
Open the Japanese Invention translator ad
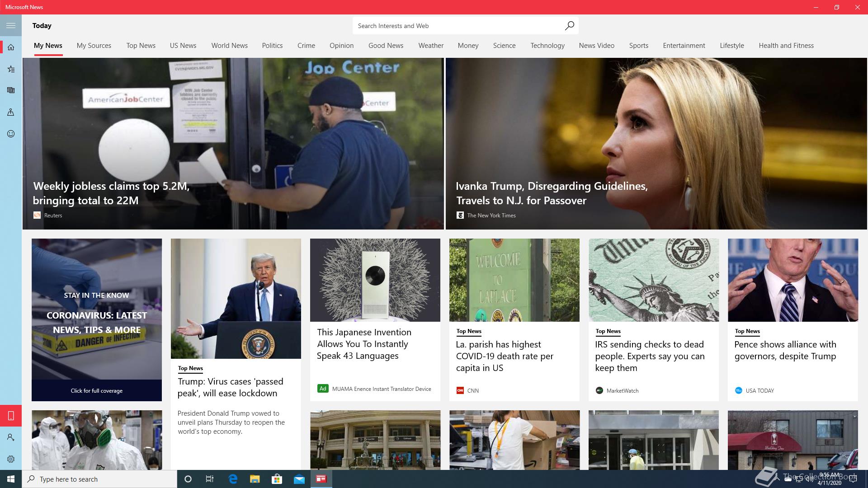[364, 344]
